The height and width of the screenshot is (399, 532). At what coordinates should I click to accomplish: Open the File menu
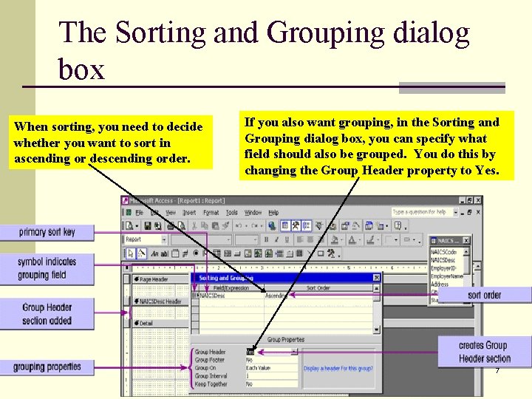pyautogui.click(x=139, y=212)
